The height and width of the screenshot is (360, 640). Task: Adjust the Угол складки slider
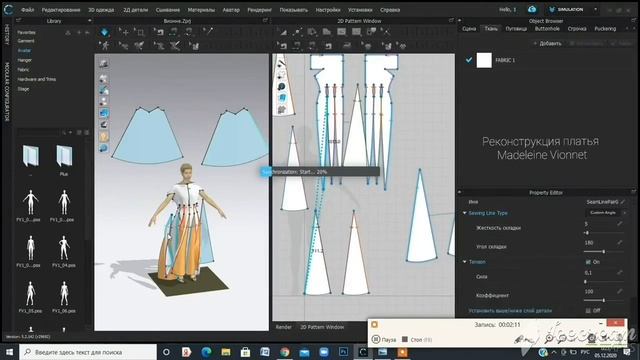pyautogui.click(x=603, y=251)
